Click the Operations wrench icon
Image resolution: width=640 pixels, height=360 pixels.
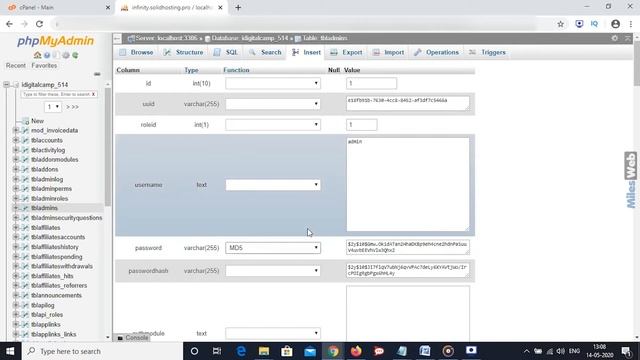point(418,52)
